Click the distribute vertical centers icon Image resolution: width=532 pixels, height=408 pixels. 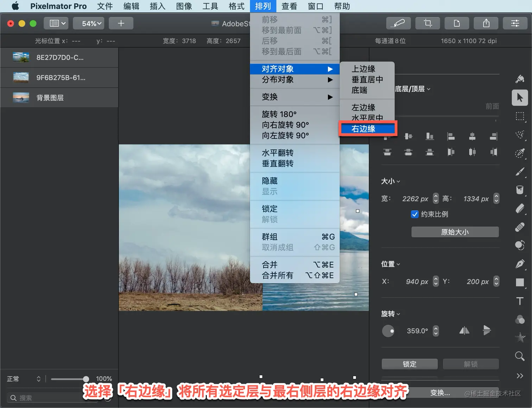pyautogui.click(x=408, y=152)
